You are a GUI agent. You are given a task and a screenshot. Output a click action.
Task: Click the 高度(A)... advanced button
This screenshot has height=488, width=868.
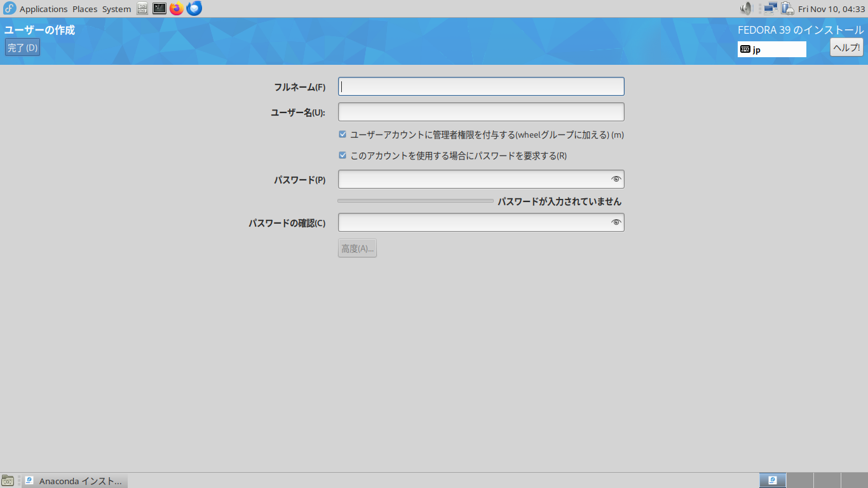(357, 248)
